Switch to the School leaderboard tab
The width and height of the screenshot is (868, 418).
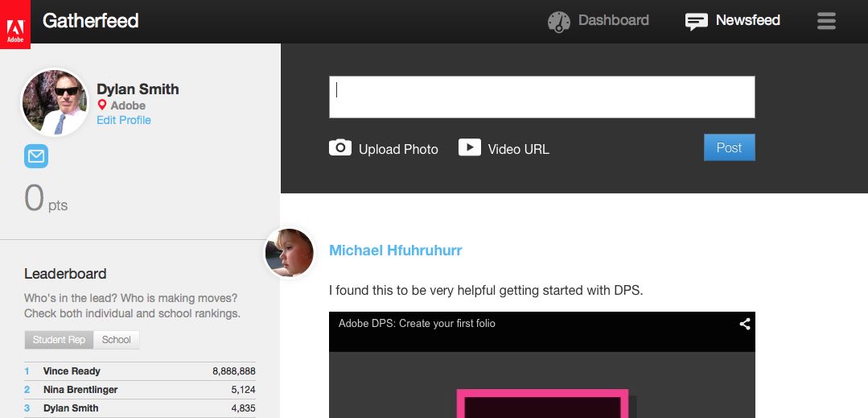click(x=117, y=340)
